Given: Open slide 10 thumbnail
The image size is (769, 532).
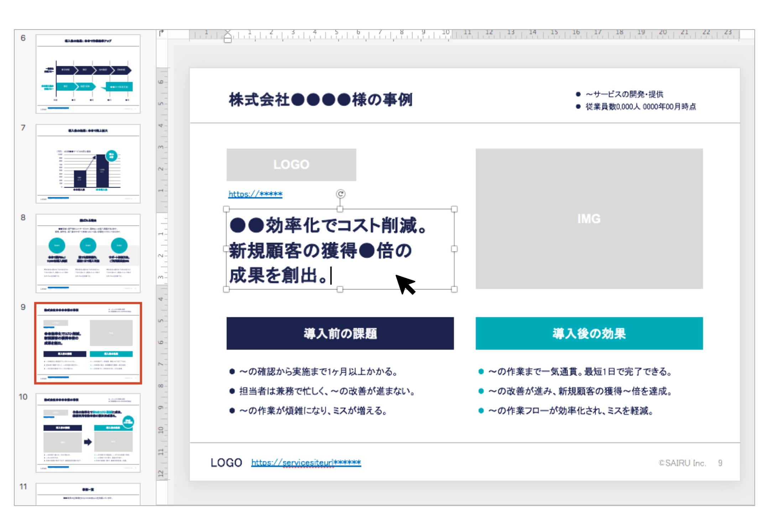Looking at the screenshot, I should pyautogui.click(x=88, y=433).
